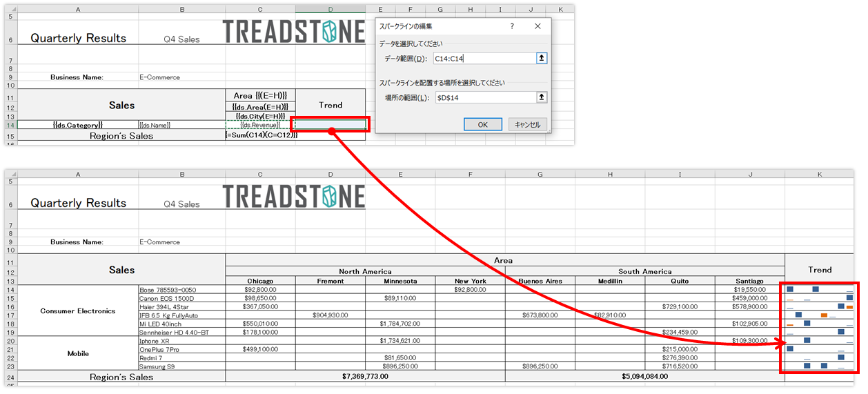Select column B header in the top sheet
Viewport: 868px width, 394px height.
[182, 8]
